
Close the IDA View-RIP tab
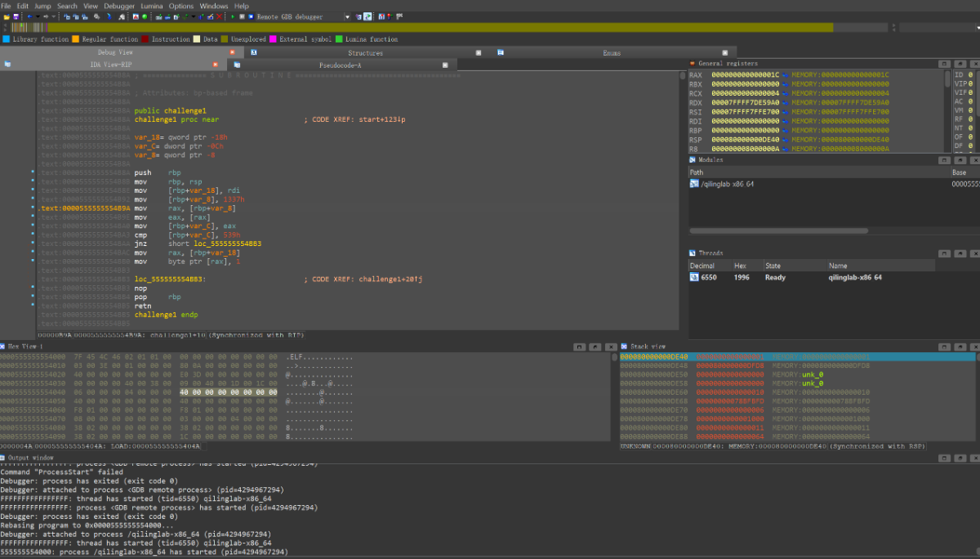point(215,65)
